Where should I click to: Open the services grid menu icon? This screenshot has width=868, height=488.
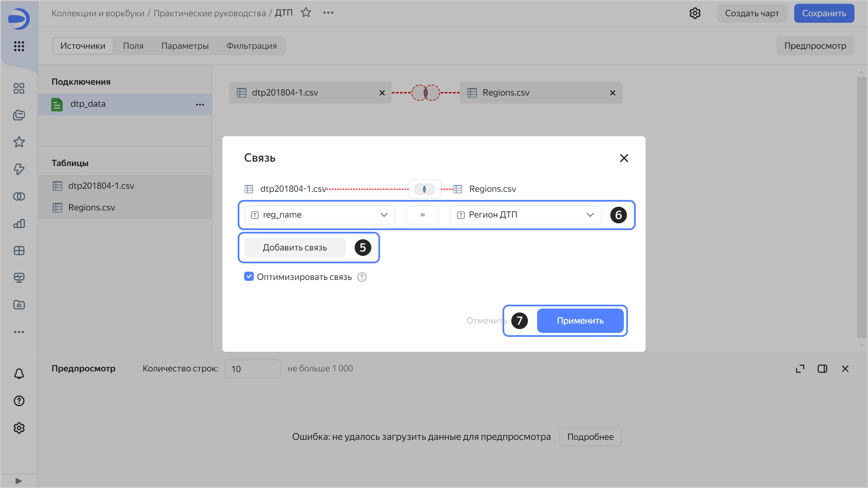tap(19, 46)
